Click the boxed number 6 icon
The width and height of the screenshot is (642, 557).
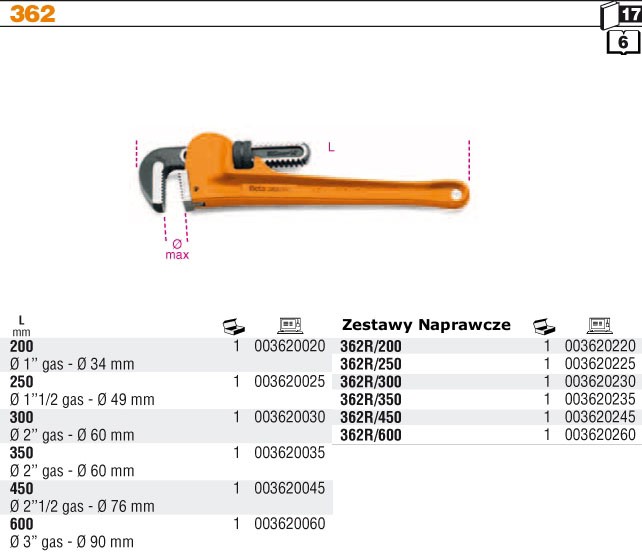click(x=623, y=43)
